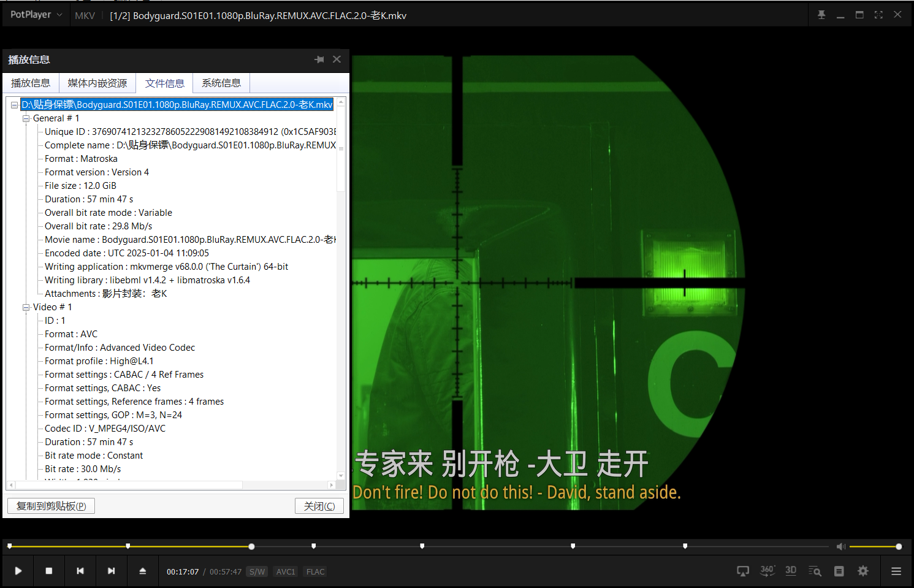
Task: Open chapter/bookmark search icon
Action: (815, 571)
